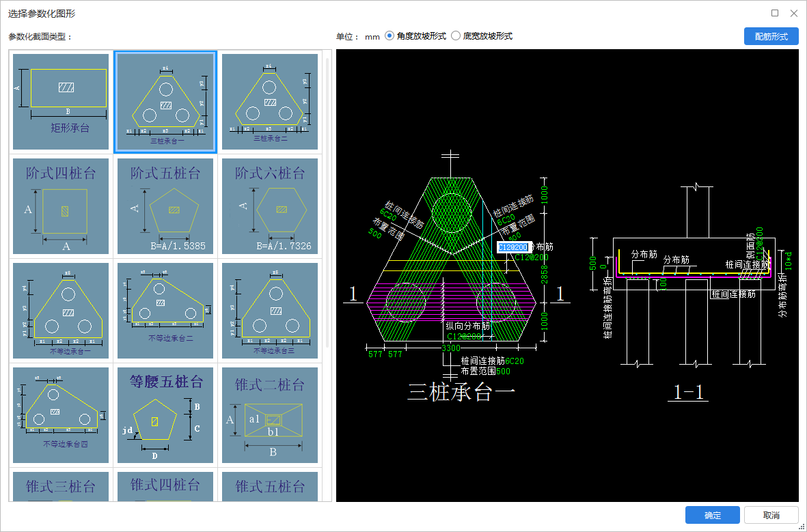Viewport: 807px width, 532px height.
Task: Choose the 三桩承台二 thumbnail
Action: pos(270,102)
